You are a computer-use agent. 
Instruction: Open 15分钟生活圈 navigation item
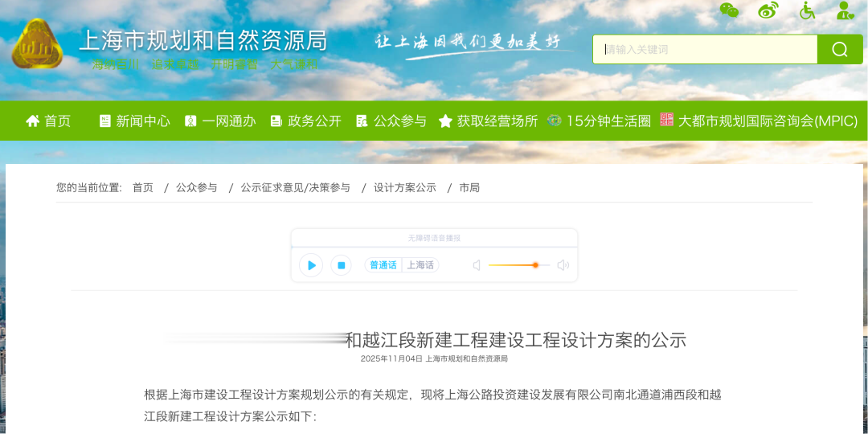[608, 121]
